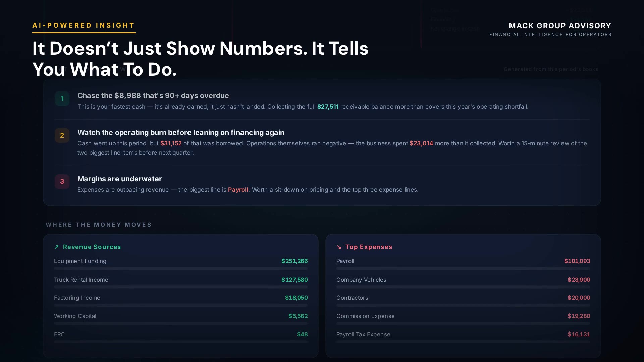Open the Mack Group Advisory logo

click(550, 29)
